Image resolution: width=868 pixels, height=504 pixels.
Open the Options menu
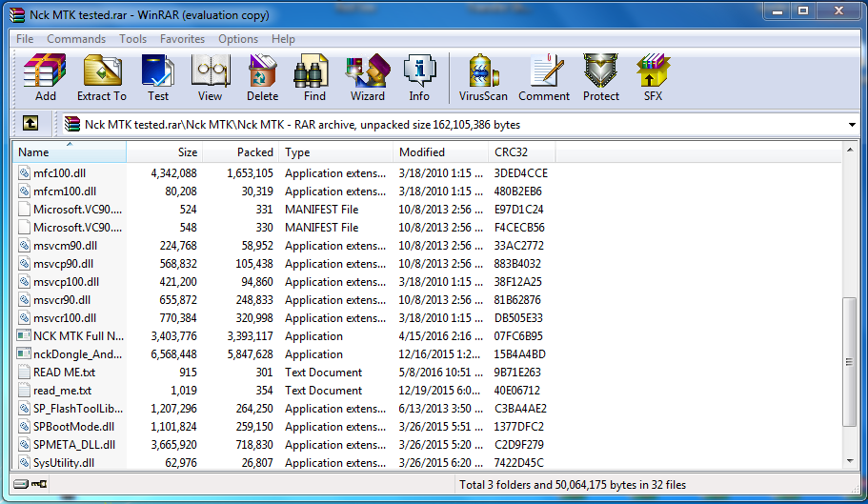coord(238,39)
